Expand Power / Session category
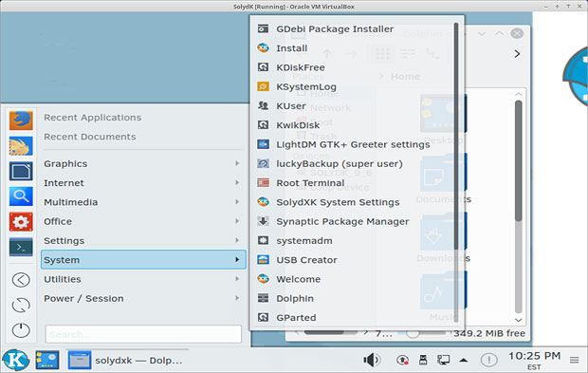Screen dimensions: 588x373 point(143,298)
